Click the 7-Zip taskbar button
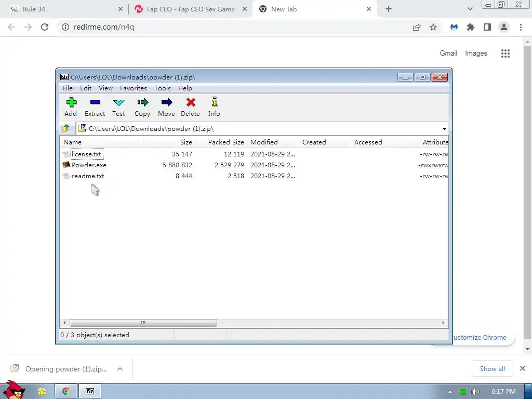This screenshot has width=532, height=399. pyautogui.click(x=90, y=391)
